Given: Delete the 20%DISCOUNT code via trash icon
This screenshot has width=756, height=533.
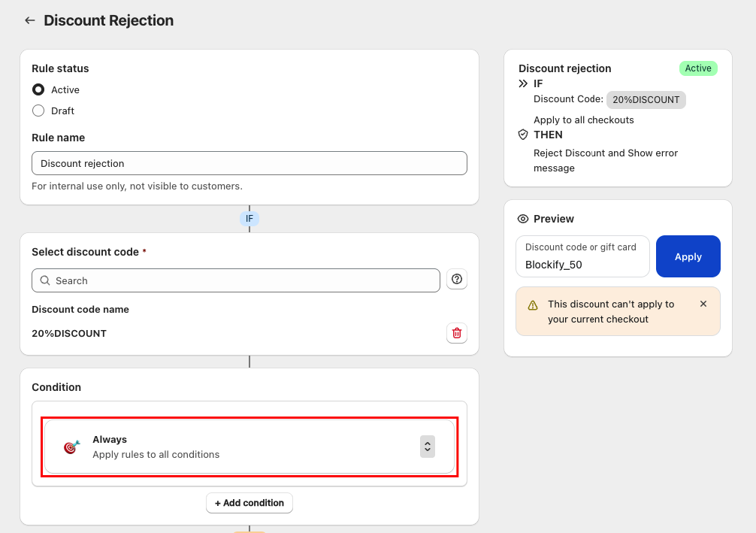Looking at the screenshot, I should coord(457,333).
